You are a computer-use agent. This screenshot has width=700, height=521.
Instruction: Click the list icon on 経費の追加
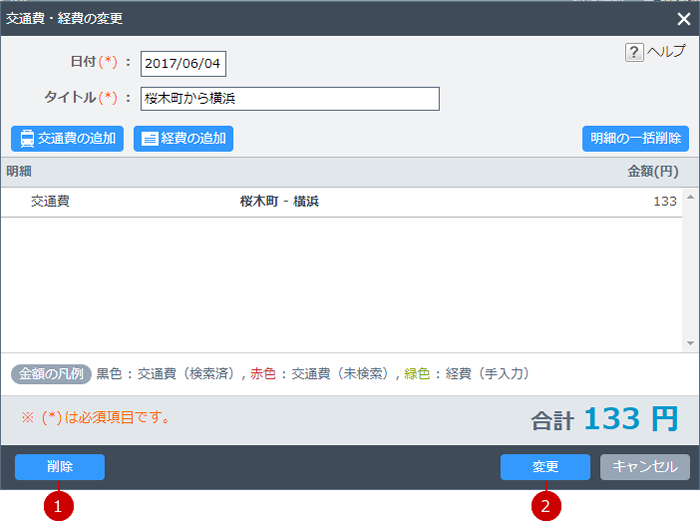click(x=149, y=139)
